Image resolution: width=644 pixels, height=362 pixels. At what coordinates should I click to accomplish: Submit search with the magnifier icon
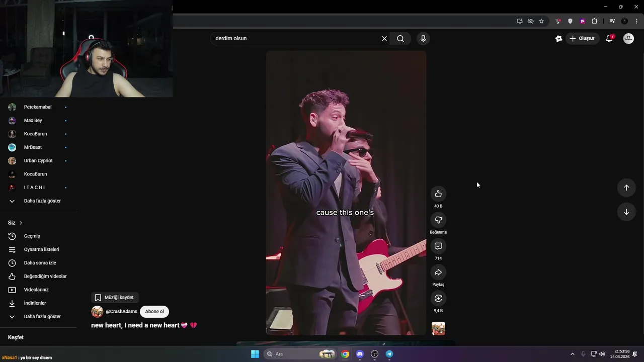coord(400,38)
